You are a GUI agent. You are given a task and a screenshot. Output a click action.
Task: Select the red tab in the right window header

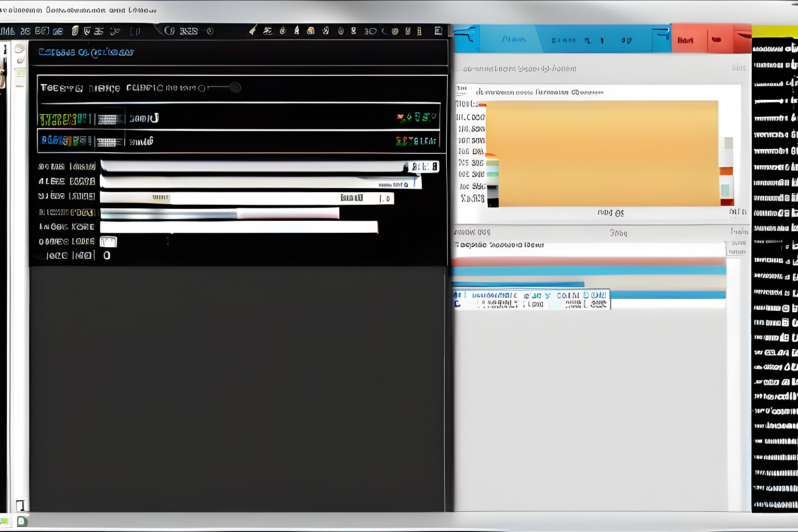pos(689,38)
